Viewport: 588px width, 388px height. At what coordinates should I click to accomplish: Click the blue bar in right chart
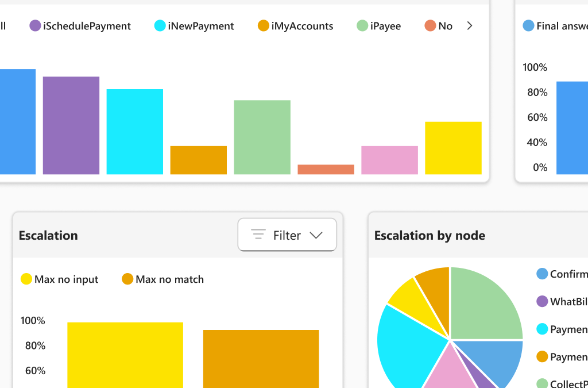pyautogui.click(x=572, y=128)
